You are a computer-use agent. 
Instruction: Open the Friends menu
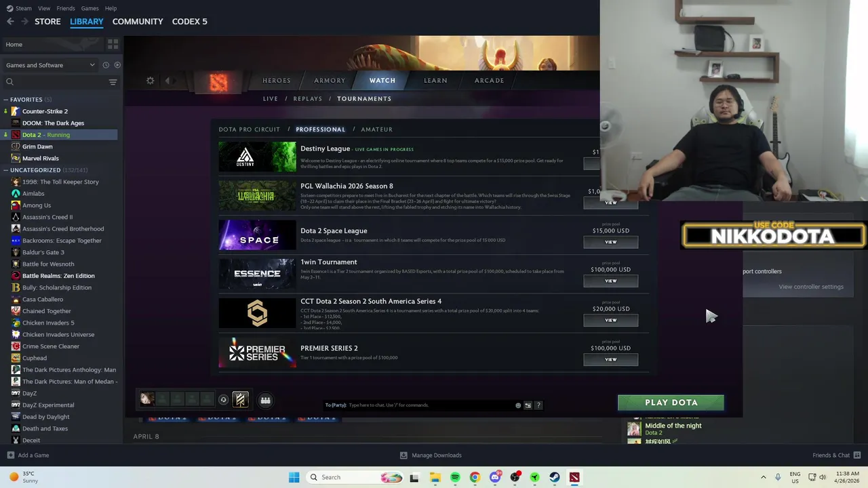(x=66, y=8)
